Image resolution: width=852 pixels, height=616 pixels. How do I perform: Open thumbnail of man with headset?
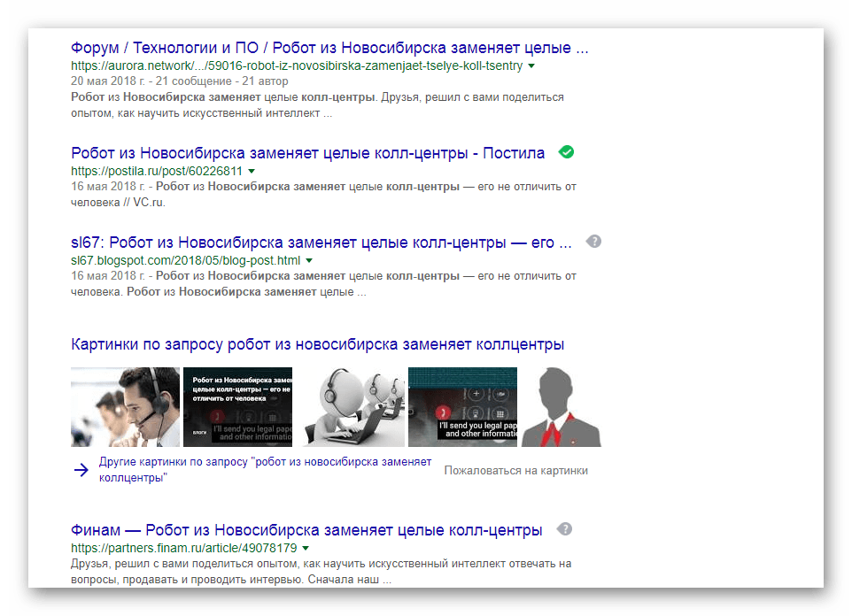pos(125,407)
